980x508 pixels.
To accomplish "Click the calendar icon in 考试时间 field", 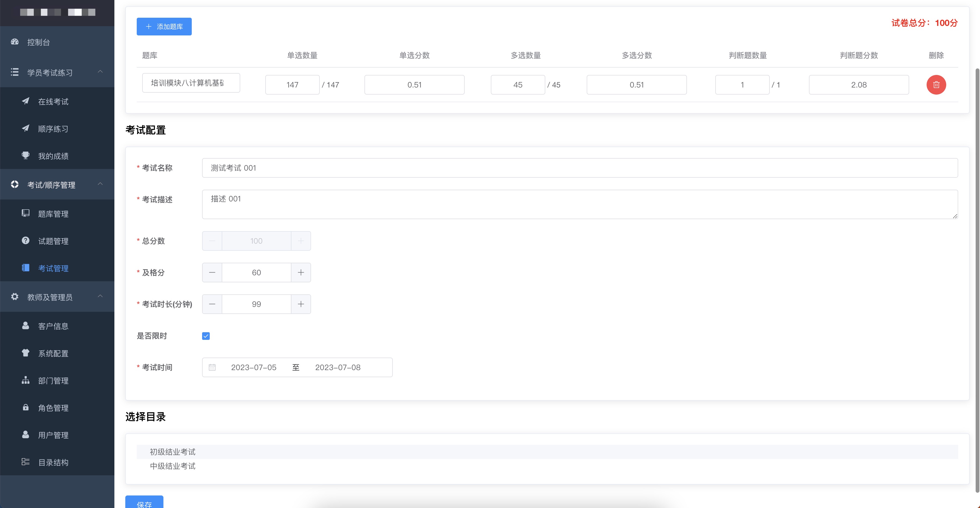I will tap(212, 367).
